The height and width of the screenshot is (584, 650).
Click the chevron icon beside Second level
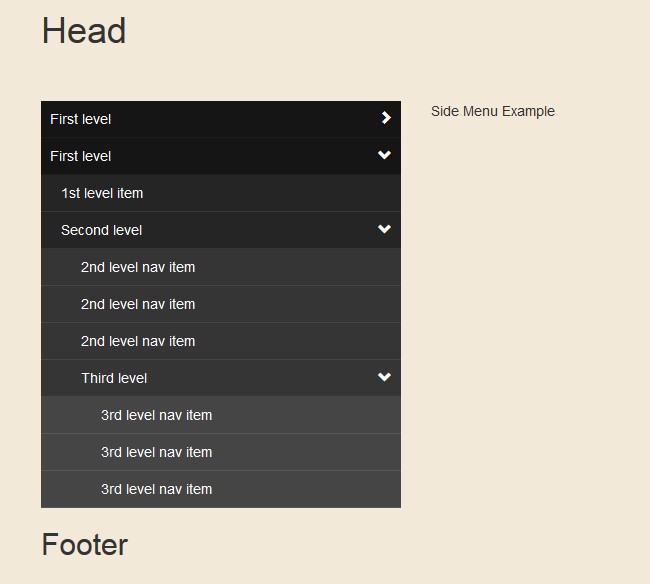tap(384, 229)
